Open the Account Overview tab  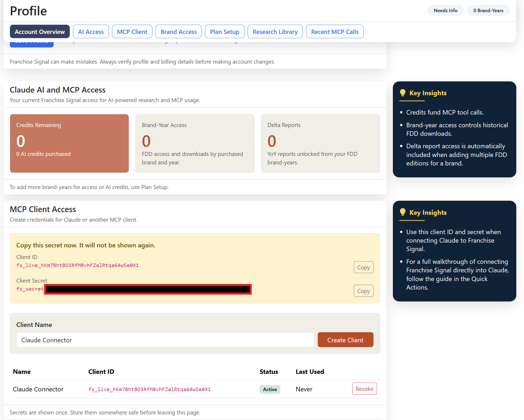tap(40, 32)
